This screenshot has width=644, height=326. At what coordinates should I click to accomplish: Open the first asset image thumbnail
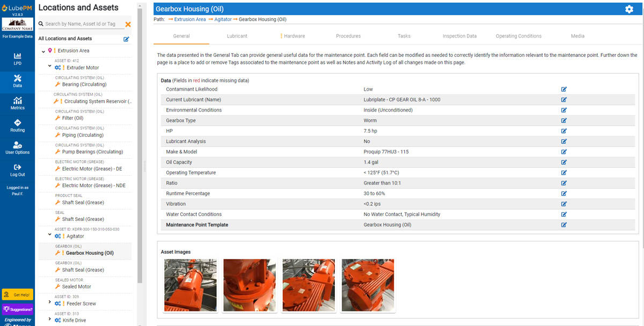(x=191, y=285)
